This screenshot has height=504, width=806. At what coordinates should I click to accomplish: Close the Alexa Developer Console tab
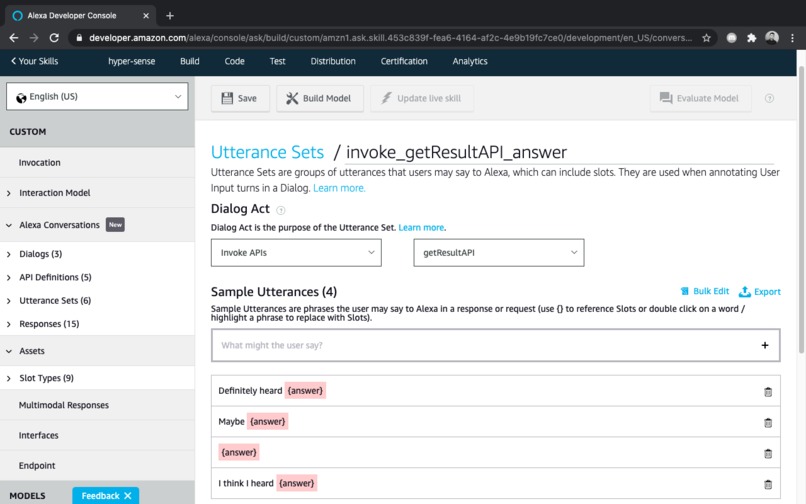(x=146, y=16)
